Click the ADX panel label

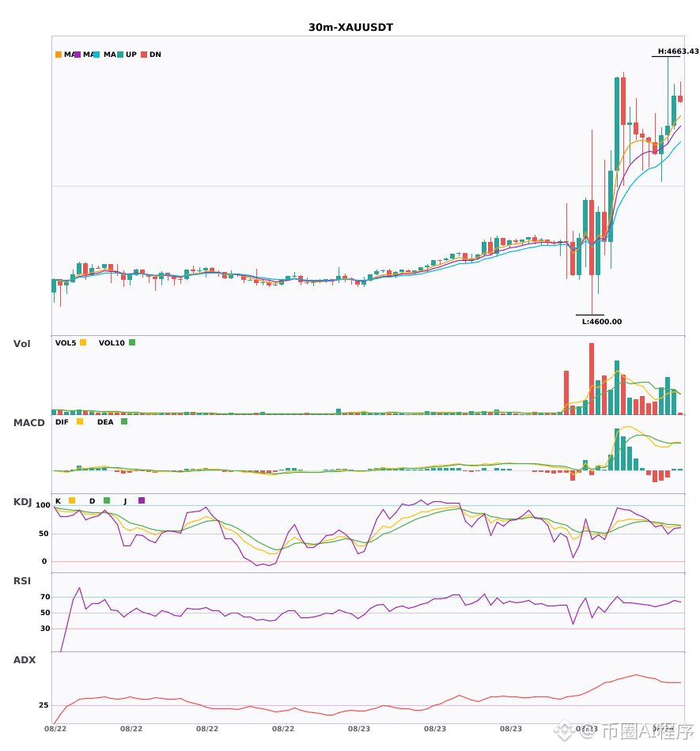(25, 659)
